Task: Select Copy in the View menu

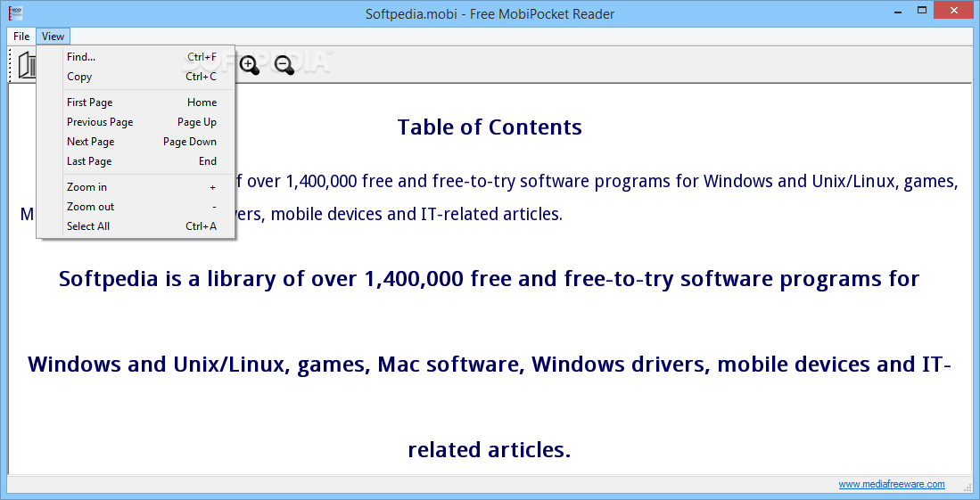Action: coord(136,77)
